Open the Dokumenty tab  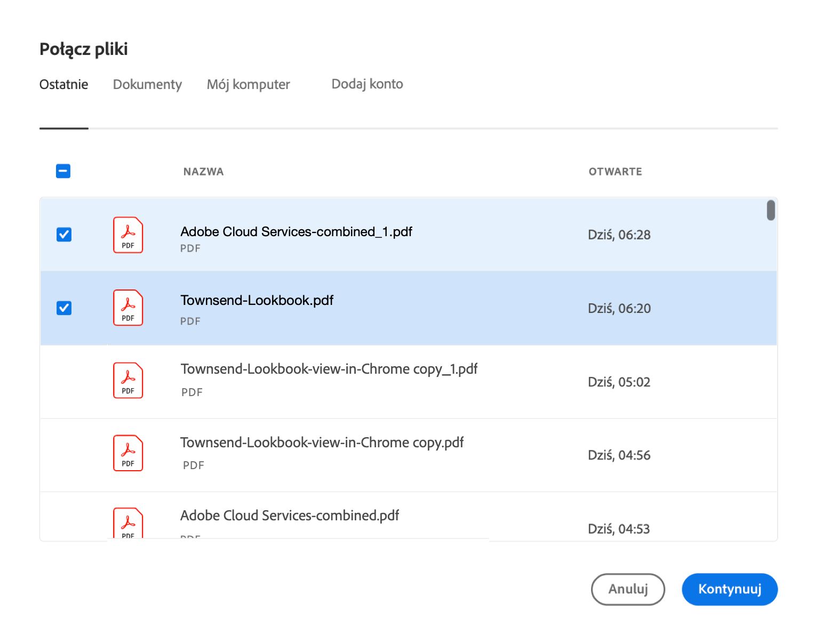[147, 84]
